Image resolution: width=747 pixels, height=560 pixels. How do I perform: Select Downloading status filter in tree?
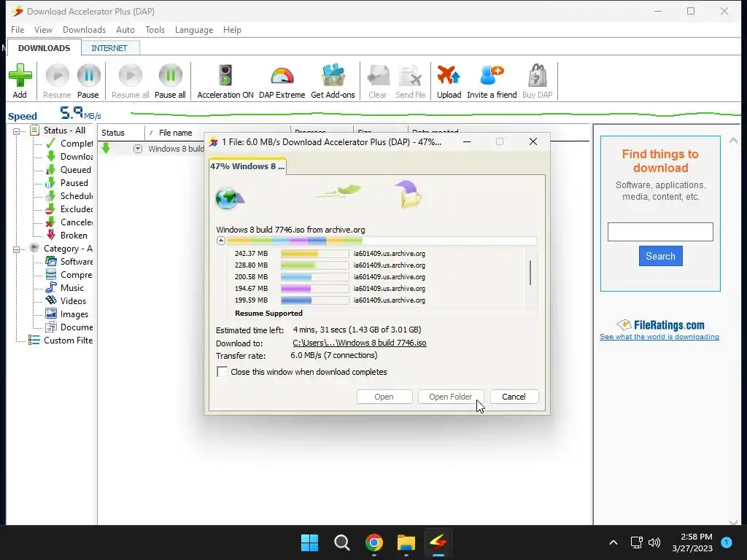click(x=69, y=156)
